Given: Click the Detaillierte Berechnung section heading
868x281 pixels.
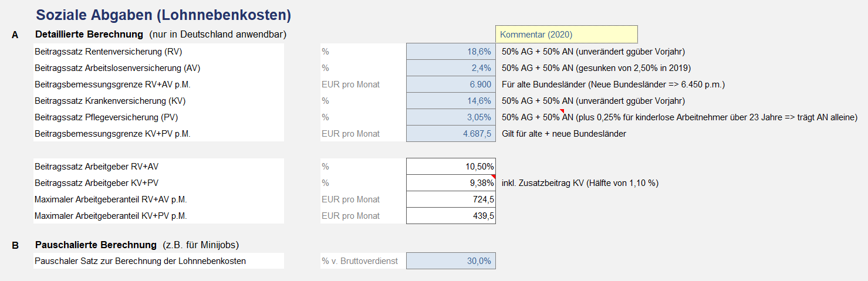Looking at the screenshot, I should tap(89, 35).
